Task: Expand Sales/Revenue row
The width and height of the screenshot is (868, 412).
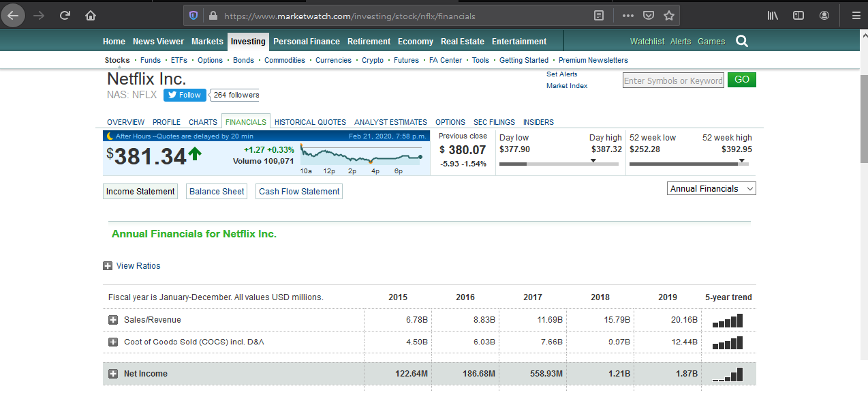Action: [x=113, y=320]
